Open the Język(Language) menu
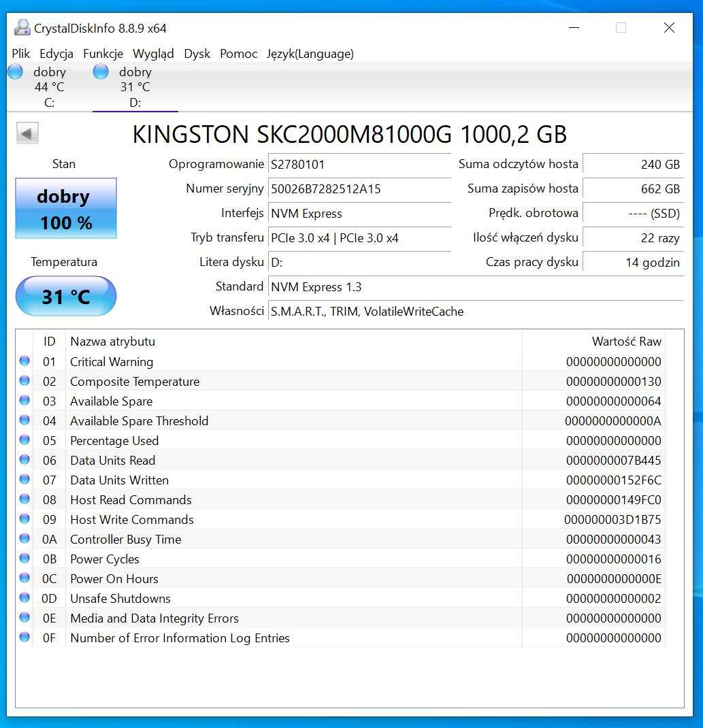Image resolution: width=703 pixels, height=728 pixels. (x=310, y=54)
